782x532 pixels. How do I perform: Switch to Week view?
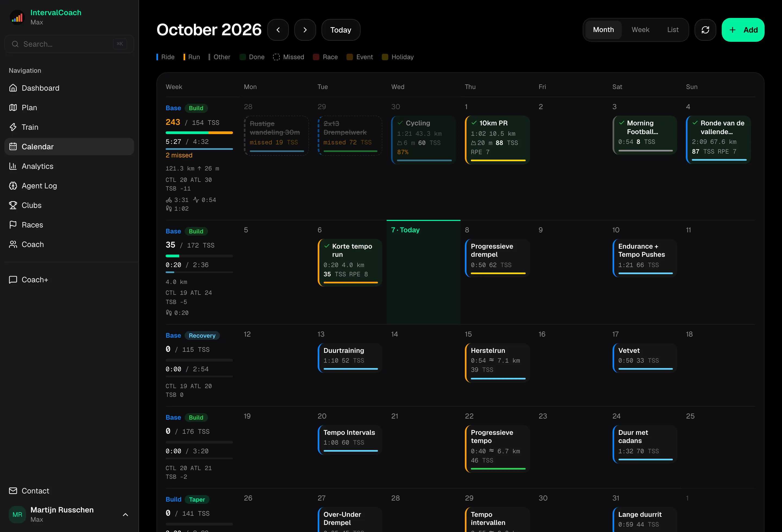tap(640, 30)
